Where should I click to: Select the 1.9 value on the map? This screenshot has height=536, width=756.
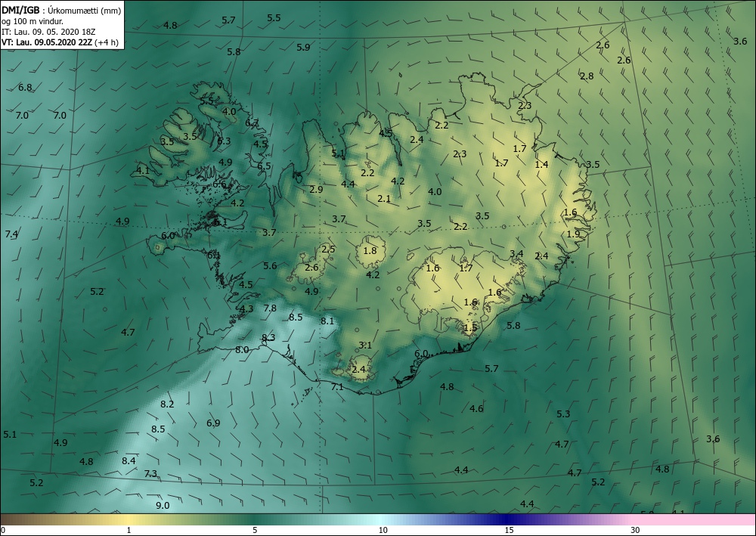pyautogui.click(x=573, y=234)
